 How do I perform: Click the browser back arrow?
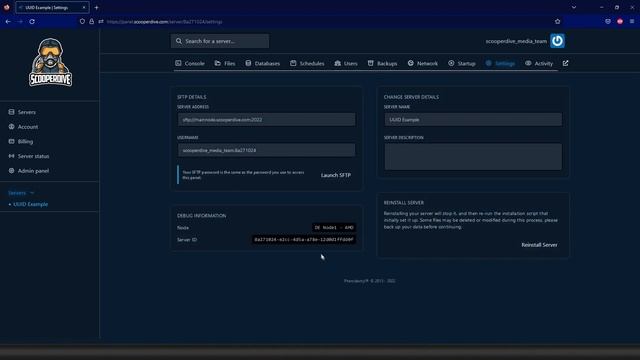tap(8, 21)
